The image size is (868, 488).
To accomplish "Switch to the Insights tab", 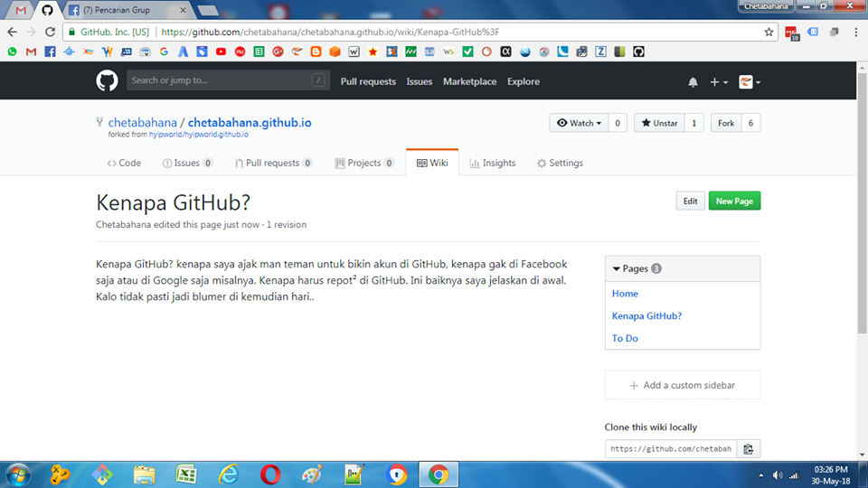I will [493, 163].
